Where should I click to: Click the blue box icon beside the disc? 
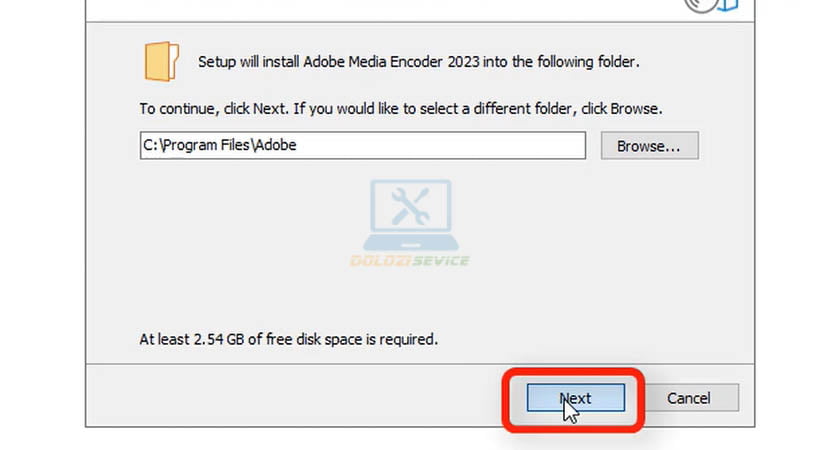tap(726, 5)
